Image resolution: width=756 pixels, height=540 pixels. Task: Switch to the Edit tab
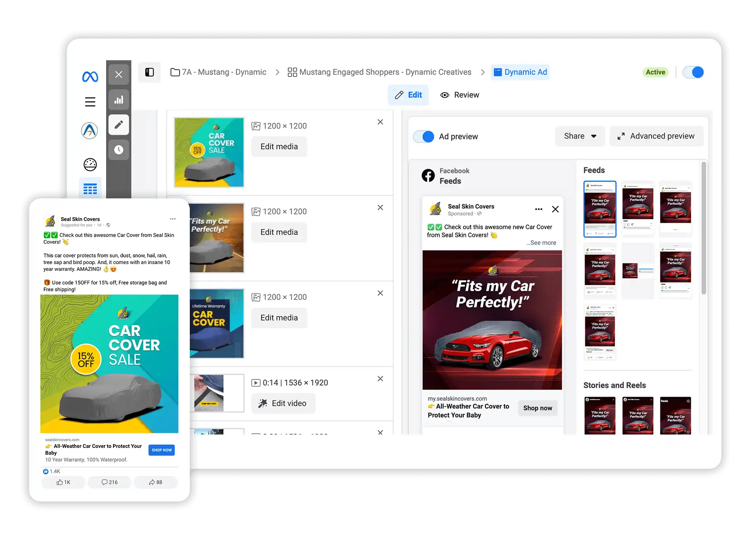coord(408,94)
